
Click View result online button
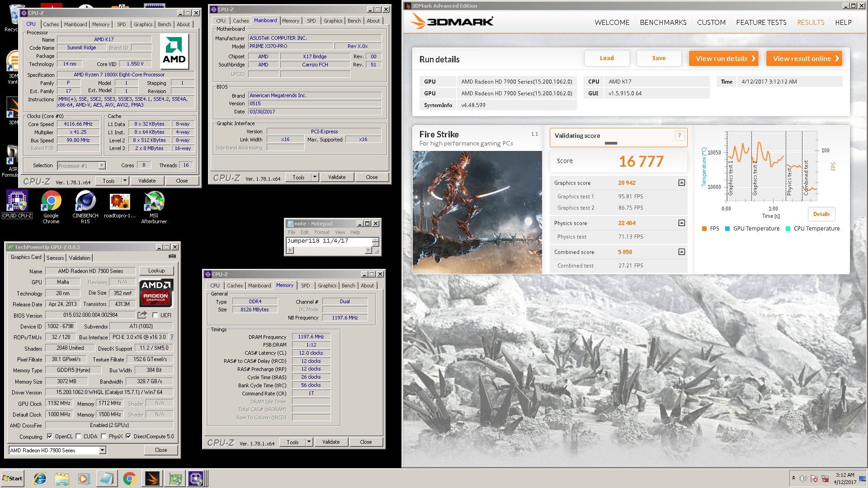tap(804, 58)
